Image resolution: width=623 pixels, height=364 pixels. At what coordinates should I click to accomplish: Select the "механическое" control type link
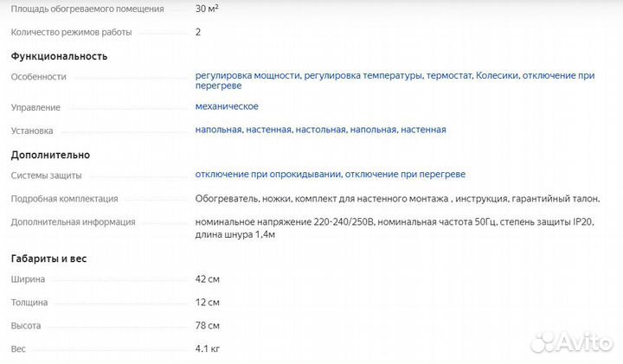tap(227, 106)
